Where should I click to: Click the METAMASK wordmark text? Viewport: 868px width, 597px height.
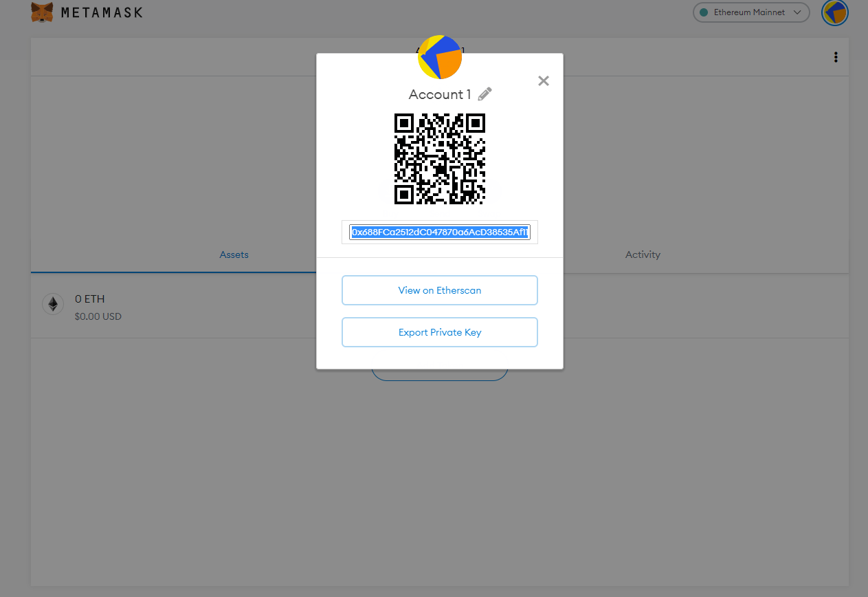click(x=102, y=12)
